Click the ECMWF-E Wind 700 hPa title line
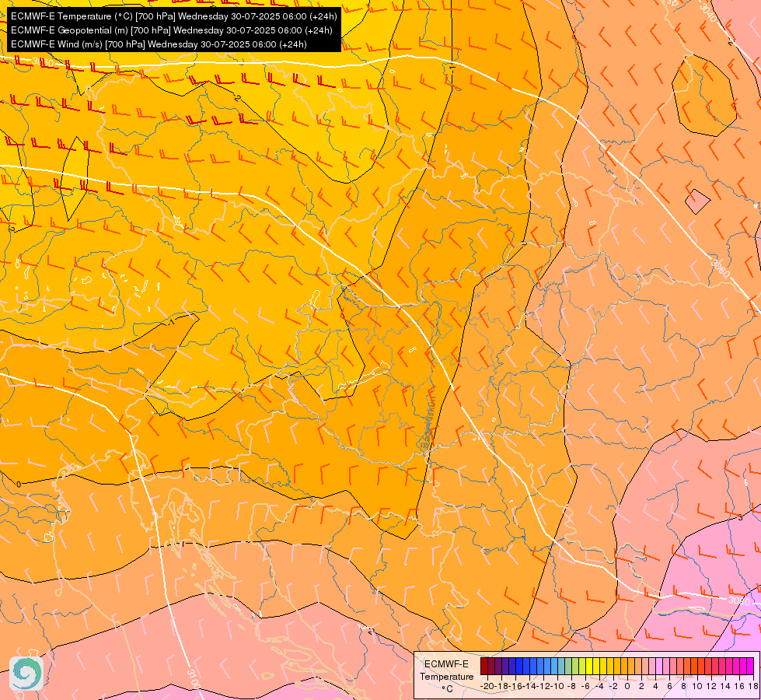This screenshot has width=761, height=700. click(159, 44)
